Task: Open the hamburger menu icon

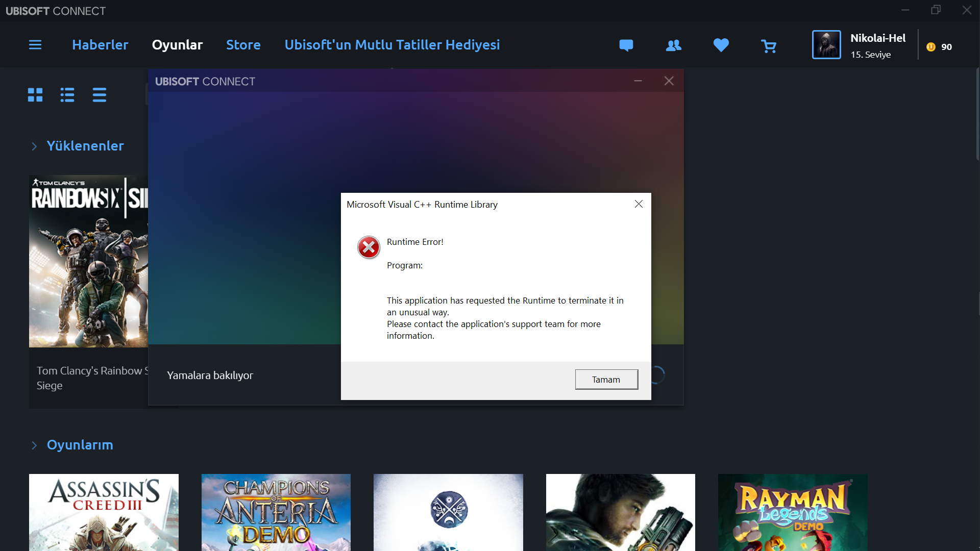Action: 35,45
